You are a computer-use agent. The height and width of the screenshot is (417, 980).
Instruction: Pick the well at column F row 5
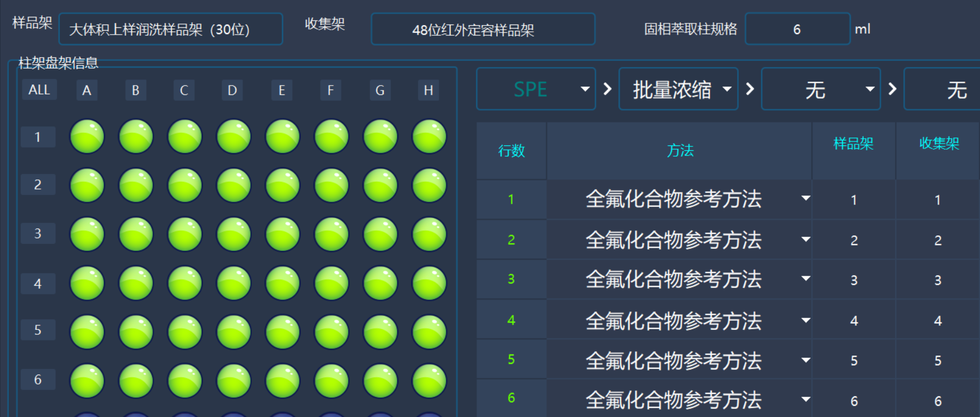331,332
